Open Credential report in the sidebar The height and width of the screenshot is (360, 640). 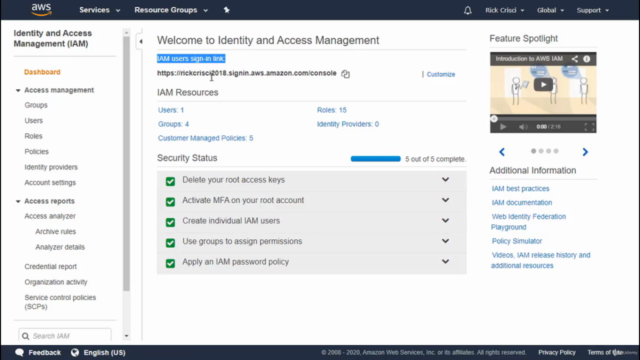(x=50, y=267)
